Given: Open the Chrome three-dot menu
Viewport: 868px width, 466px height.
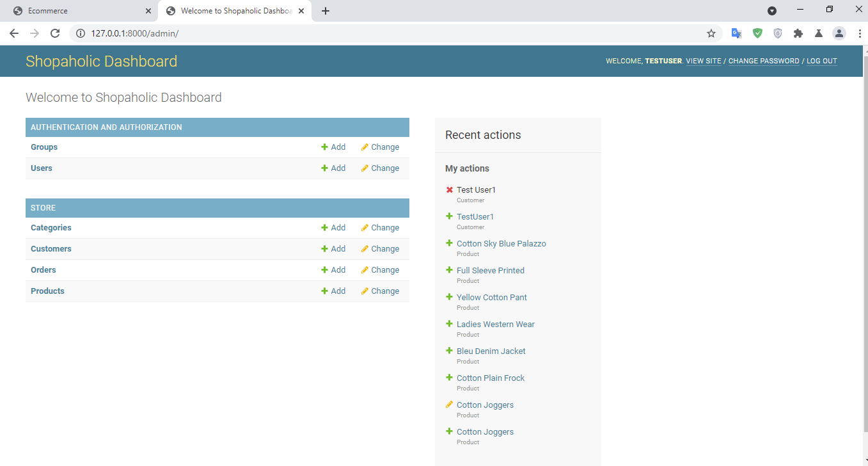Looking at the screenshot, I should click(860, 33).
